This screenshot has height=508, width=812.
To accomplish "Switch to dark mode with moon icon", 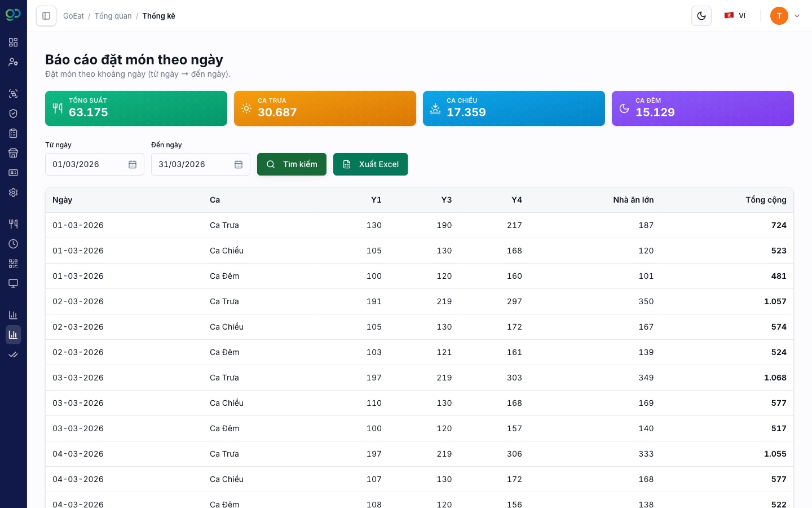I will 701,16.
